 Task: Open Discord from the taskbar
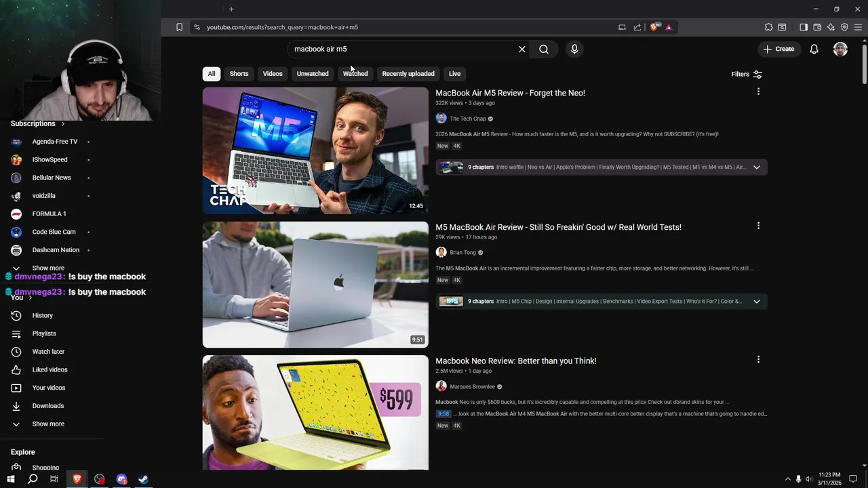click(x=121, y=479)
